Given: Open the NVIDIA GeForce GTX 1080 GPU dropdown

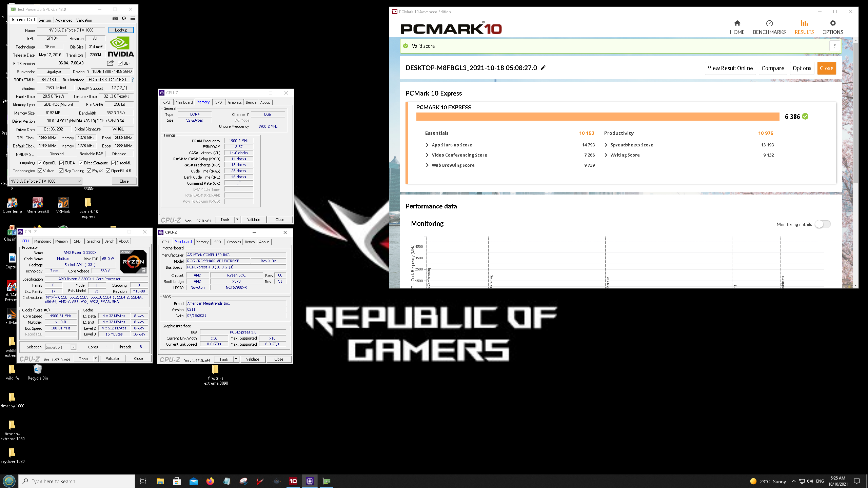Looking at the screenshot, I should 45,181.
